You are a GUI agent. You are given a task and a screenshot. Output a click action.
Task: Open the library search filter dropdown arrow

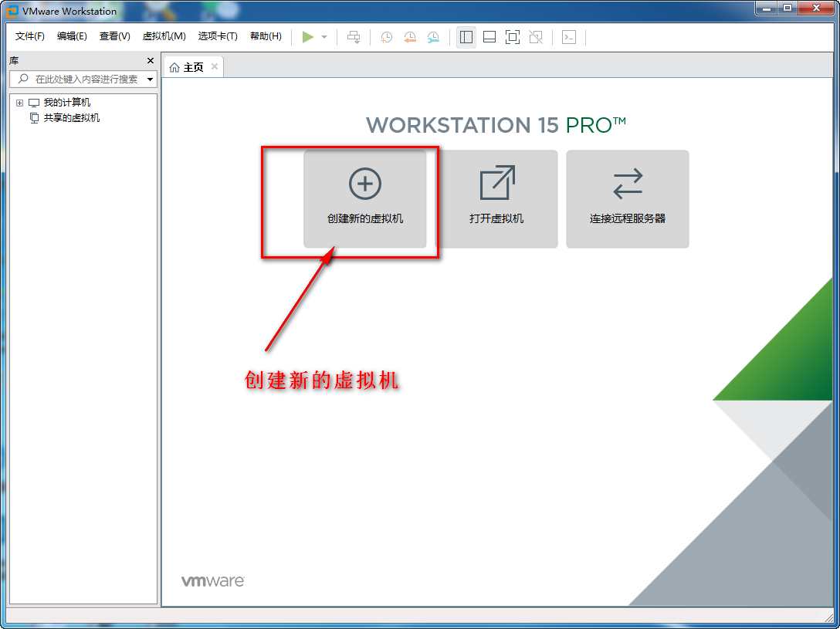151,79
